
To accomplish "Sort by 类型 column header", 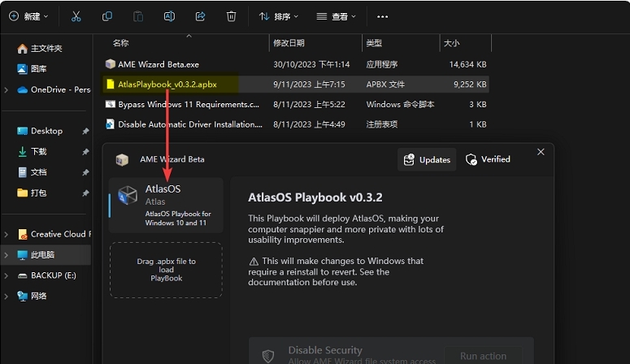I will coord(374,42).
